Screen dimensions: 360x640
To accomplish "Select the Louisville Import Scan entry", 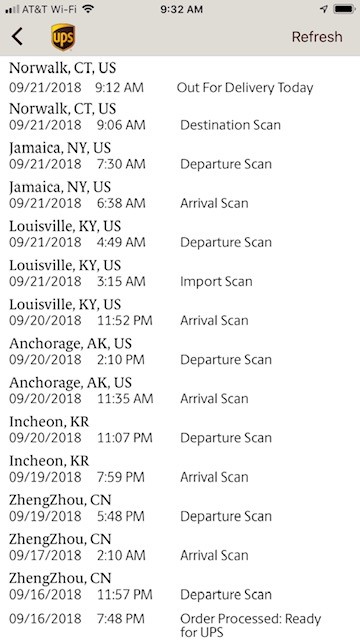I will coord(180,273).
